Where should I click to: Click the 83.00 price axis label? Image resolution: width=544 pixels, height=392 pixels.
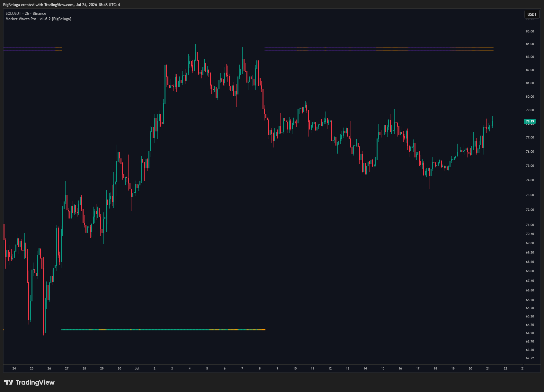530,57
